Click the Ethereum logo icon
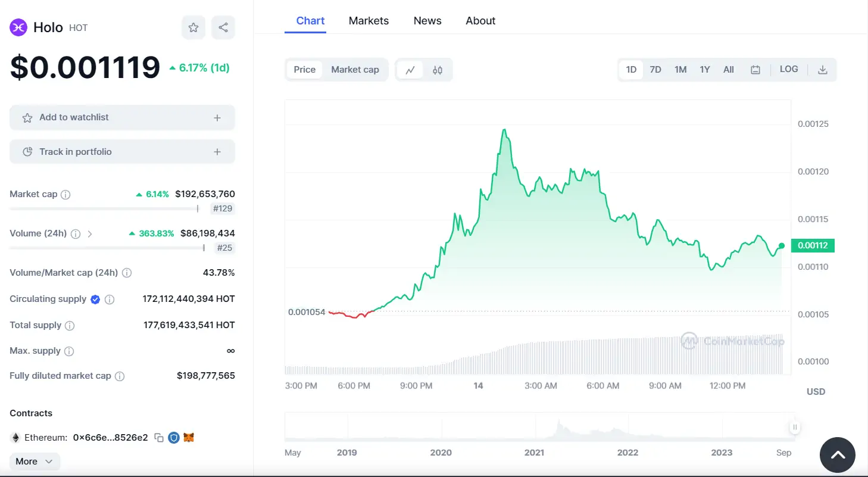This screenshot has height=477, width=868. (15, 438)
